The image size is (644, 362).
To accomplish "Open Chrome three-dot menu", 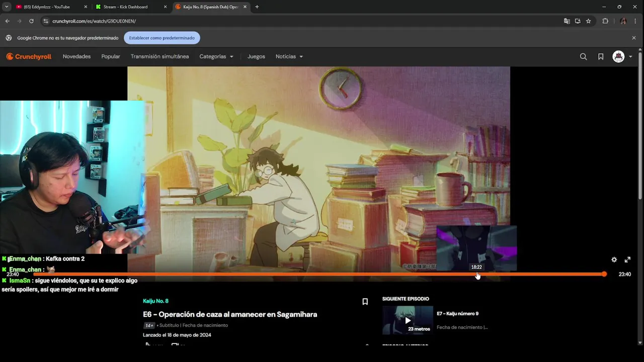I will pyautogui.click(x=636, y=21).
